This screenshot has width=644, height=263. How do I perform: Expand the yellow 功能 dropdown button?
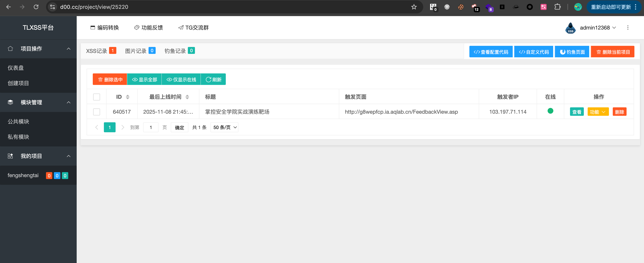(598, 112)
